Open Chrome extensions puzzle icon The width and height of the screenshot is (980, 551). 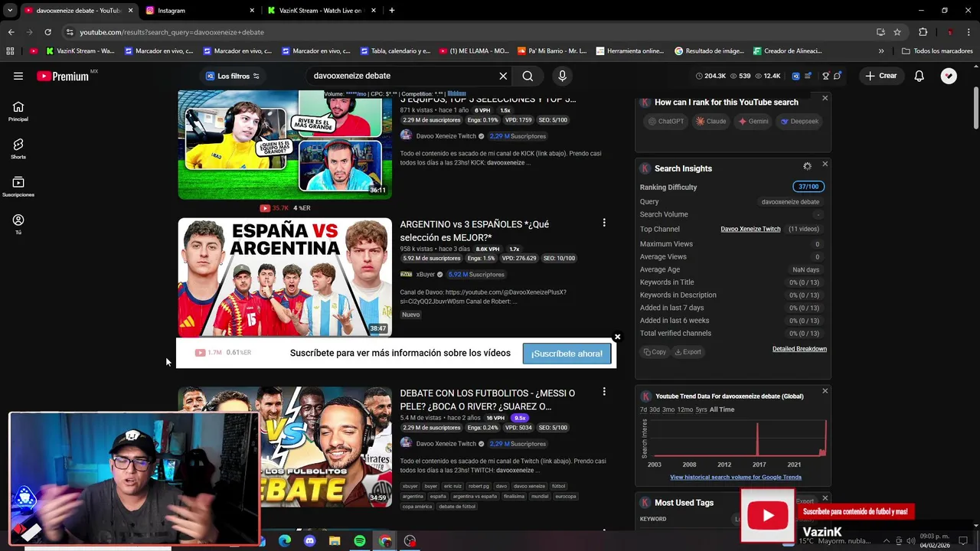click(923, 32)
